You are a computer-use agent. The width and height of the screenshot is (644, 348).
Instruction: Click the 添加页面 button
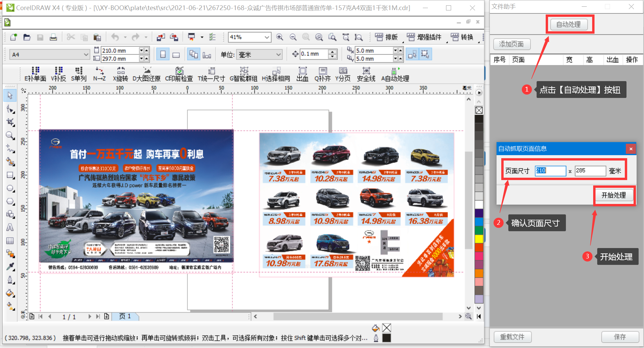coord(512,44)
